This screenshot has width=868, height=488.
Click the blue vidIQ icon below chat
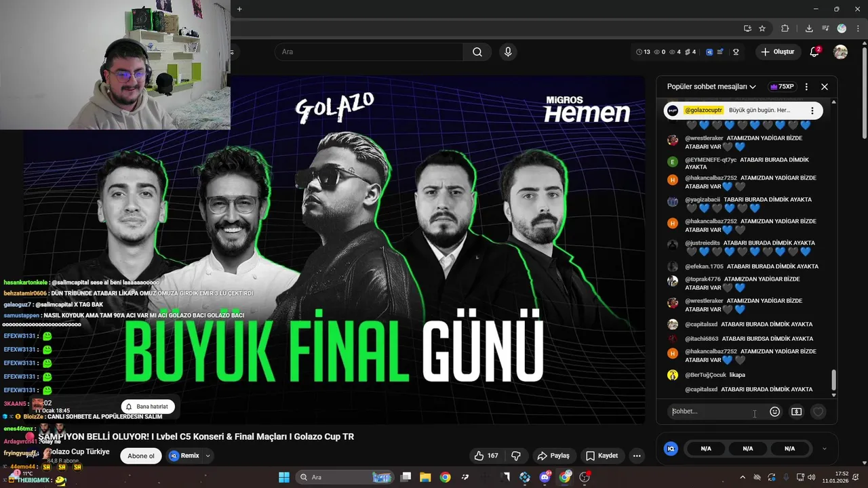[x=671, y=449]
